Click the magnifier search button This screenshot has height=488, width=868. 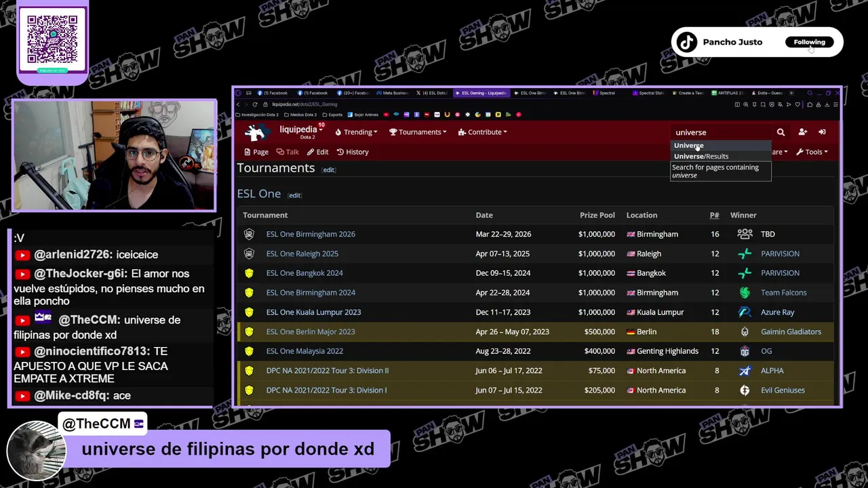[781, 132]
